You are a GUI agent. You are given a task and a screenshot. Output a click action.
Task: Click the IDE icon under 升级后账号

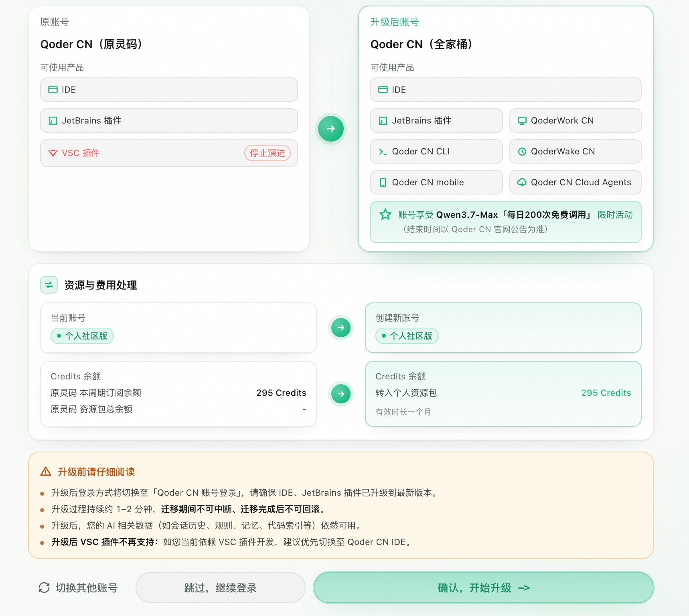[x=383, y=89]
